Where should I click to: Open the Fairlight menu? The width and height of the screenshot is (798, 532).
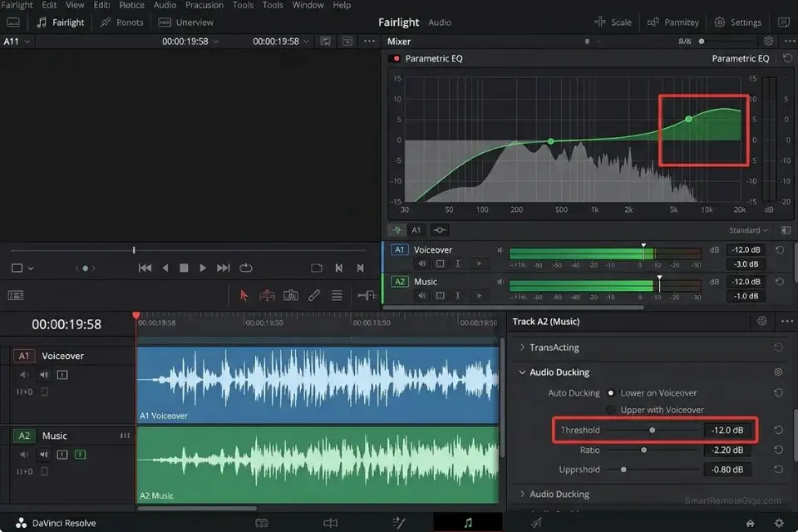click(17, 5)
